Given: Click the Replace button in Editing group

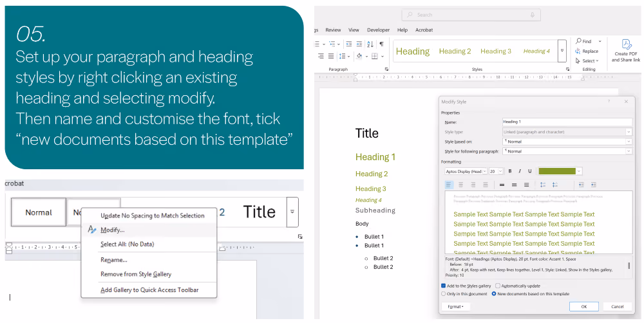Looking at the screenshot, I should [x=587, y=51].
